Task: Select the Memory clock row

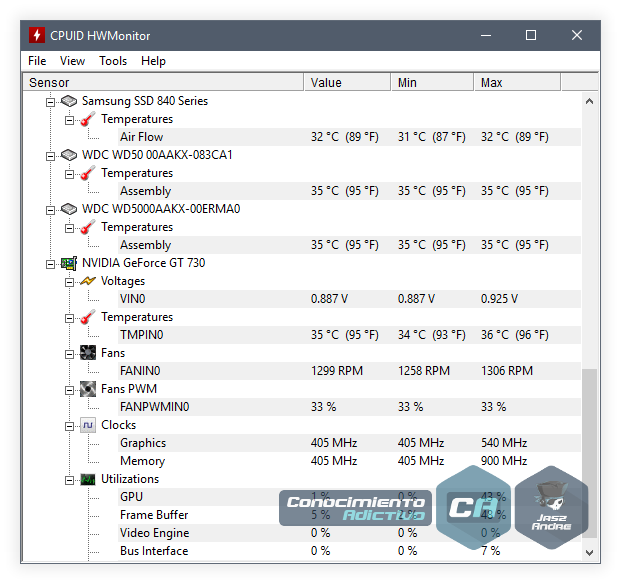Action: tap(350, 461)
